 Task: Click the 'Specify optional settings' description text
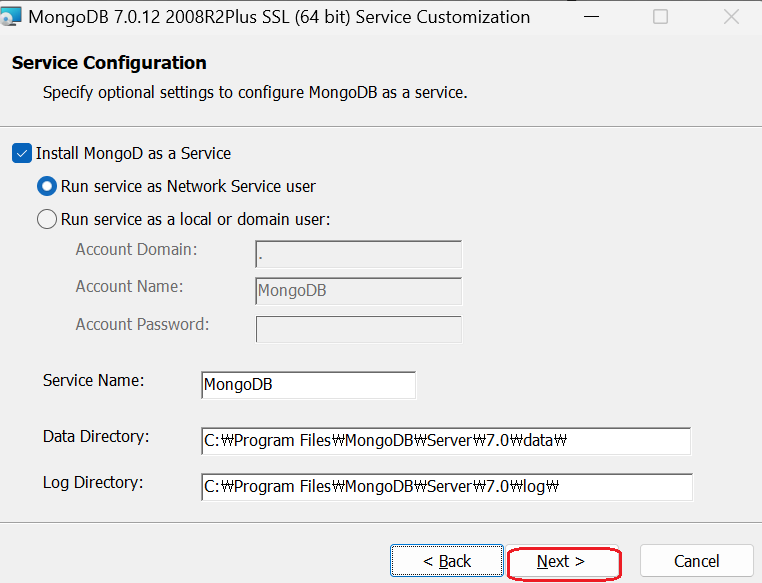pos(255,92)
